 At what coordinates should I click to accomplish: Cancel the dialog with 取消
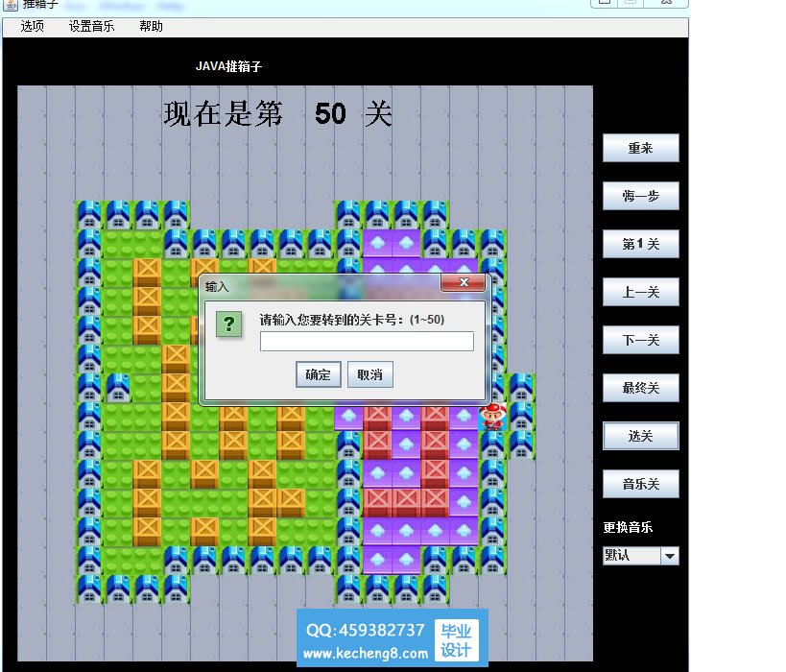tap(369, 374)
